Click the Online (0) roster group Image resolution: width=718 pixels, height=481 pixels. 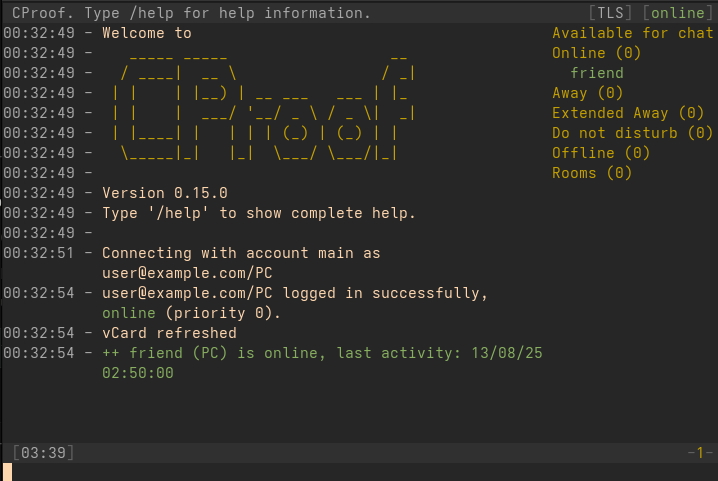pyautogui.click(x=596, y=53)
